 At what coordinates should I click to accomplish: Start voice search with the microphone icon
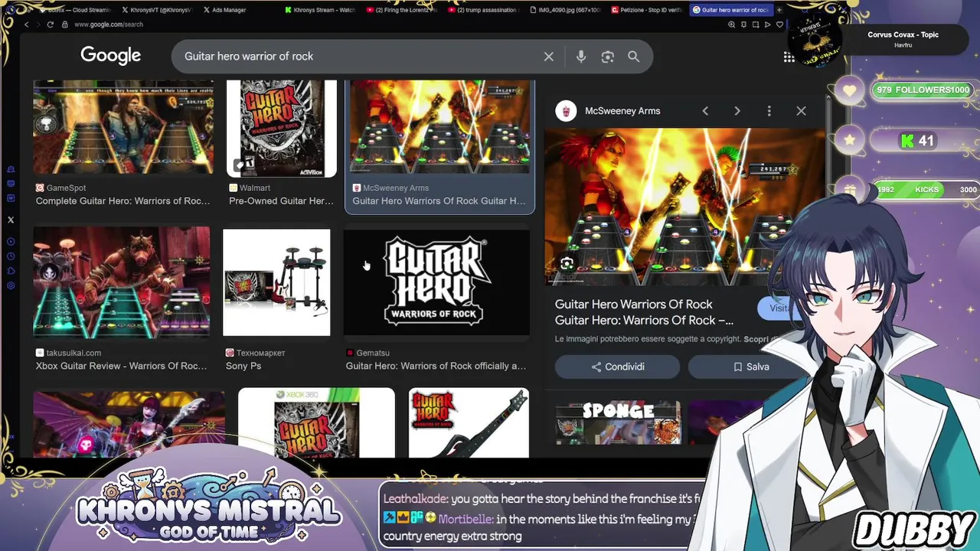coord(581,57)
